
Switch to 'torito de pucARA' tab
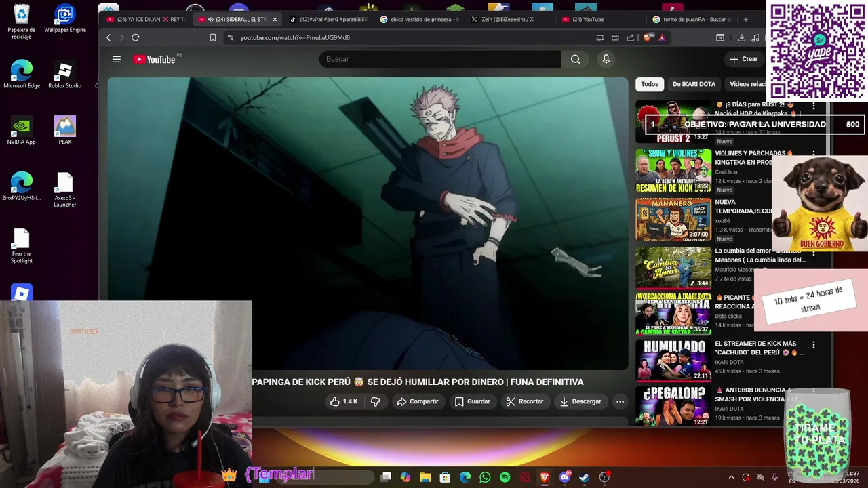[x=692, y=19]
